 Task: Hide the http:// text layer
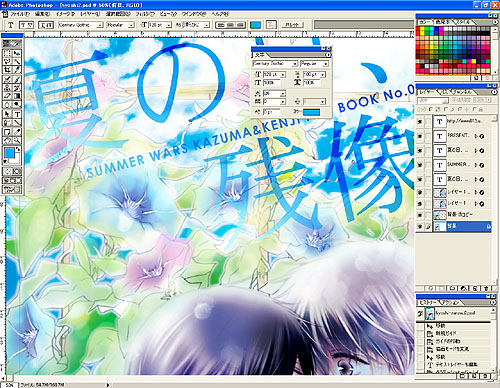point(420,122)
